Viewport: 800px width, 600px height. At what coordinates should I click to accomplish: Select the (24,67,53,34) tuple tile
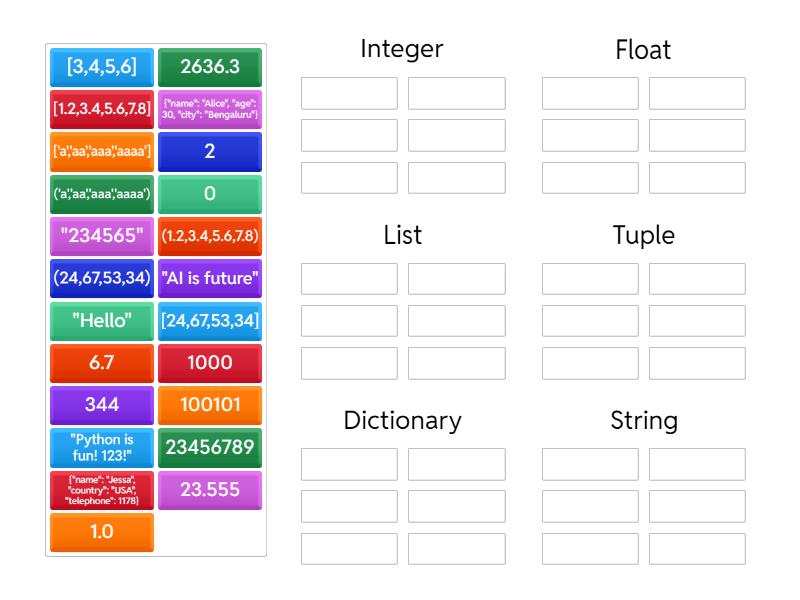click(x=101, y=279)
